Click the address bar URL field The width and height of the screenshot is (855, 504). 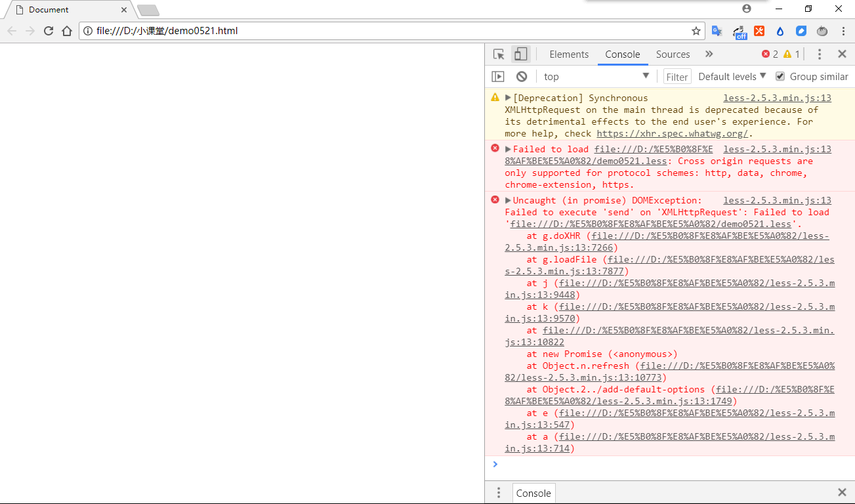point(392,31)
